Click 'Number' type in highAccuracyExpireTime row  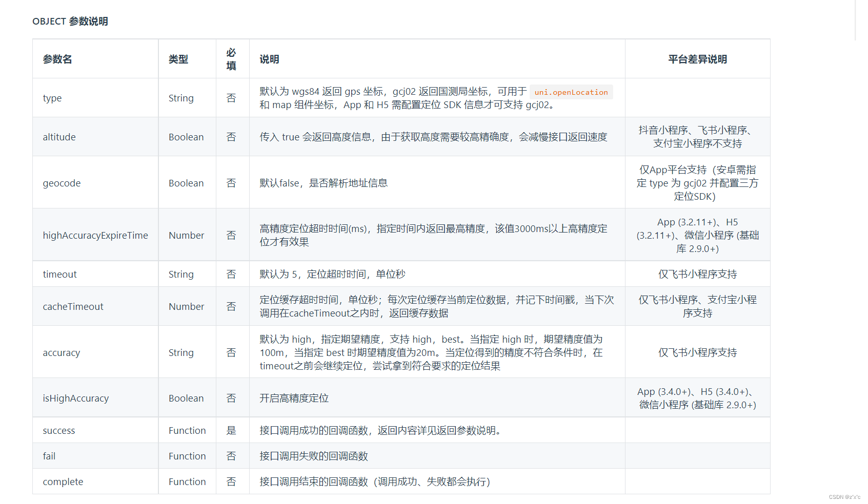[187, 235]
